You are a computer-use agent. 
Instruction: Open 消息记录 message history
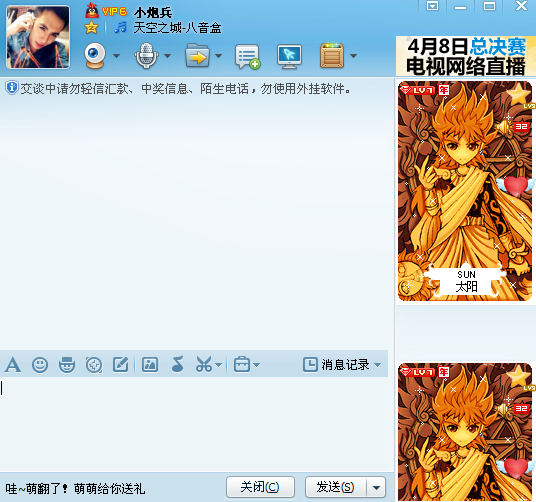point(336,365)
